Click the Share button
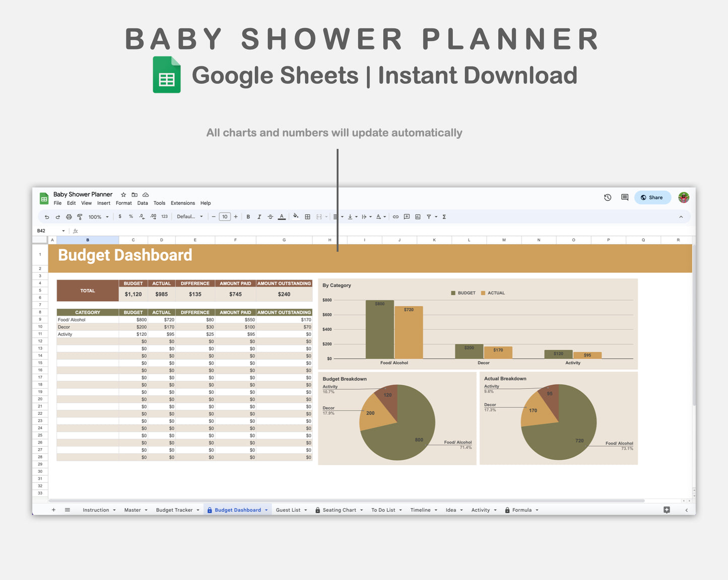Viewport: 728px width, 580px height. click(x=652, y=197)
